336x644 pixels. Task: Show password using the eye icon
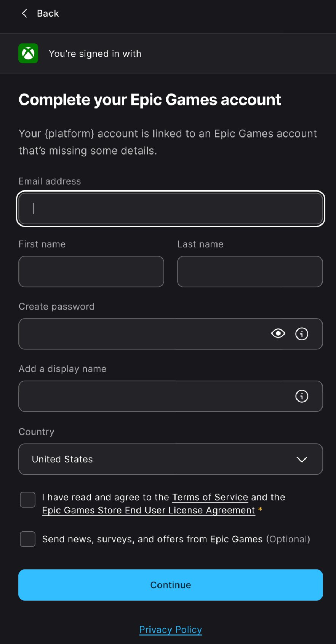coord(278,334)
